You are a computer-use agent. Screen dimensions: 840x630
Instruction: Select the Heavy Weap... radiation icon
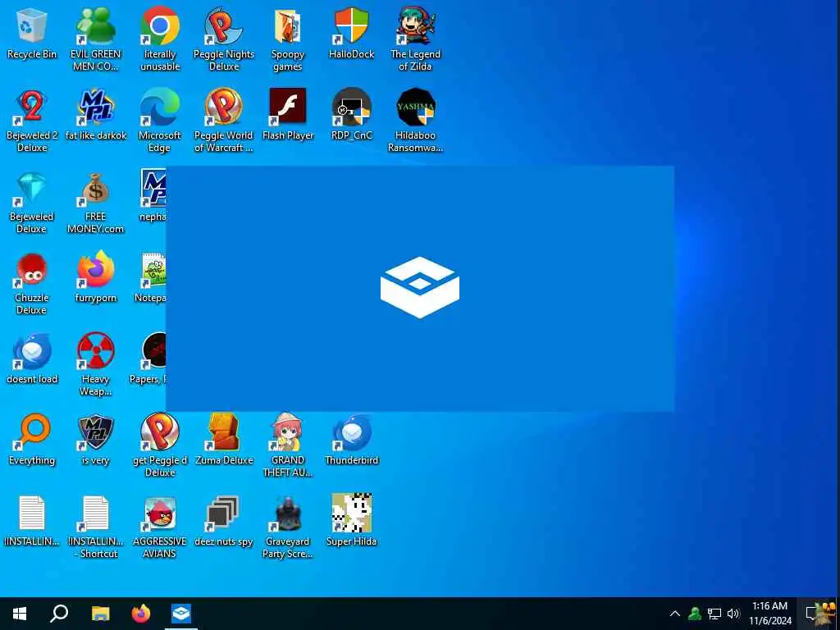click(95, 365)
